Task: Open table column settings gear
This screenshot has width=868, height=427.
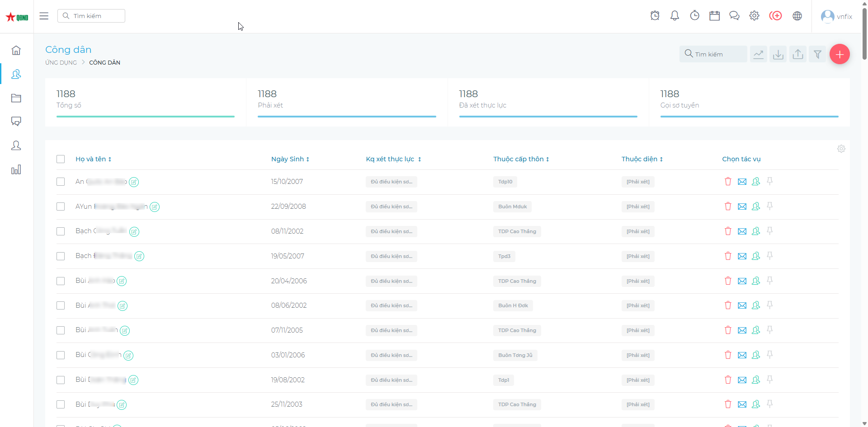Action: pos(841,149)
